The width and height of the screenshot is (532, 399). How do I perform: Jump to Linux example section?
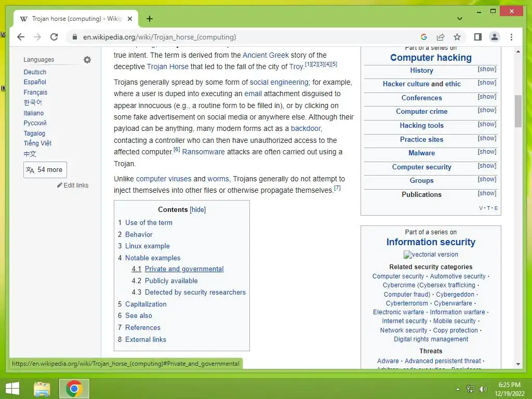(x=147, y=246)
